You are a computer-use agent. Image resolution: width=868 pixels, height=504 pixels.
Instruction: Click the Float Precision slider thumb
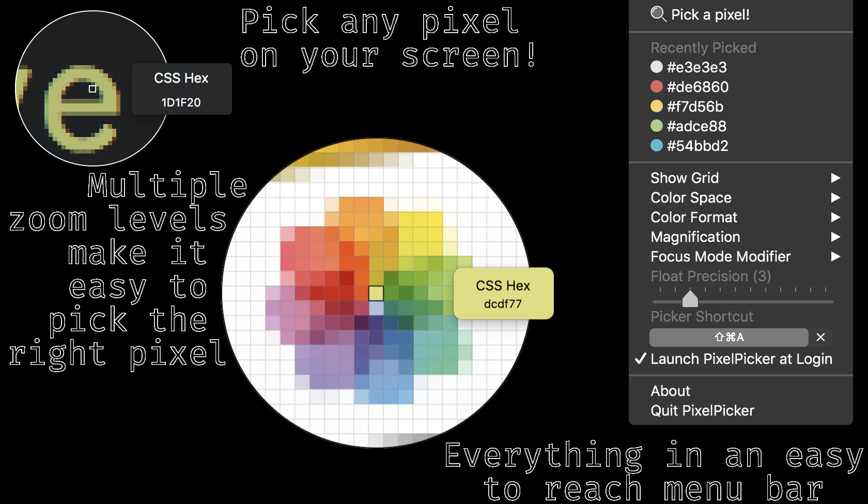coord(690,299)
